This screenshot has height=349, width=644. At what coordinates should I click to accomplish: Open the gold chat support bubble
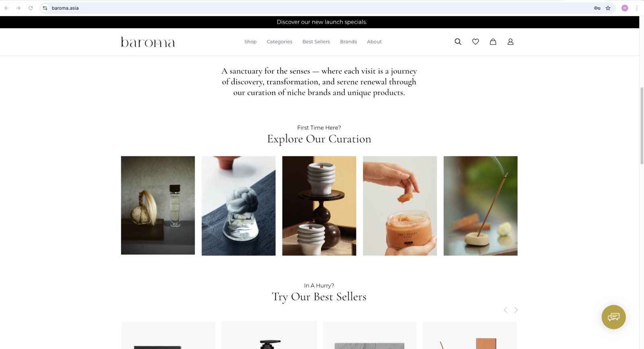[x=613, y=317]
